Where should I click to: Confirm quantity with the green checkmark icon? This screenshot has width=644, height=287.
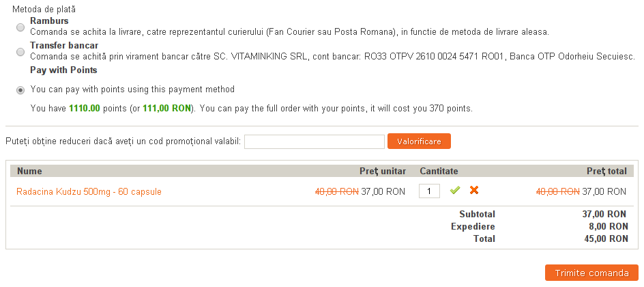coord(455,191)
